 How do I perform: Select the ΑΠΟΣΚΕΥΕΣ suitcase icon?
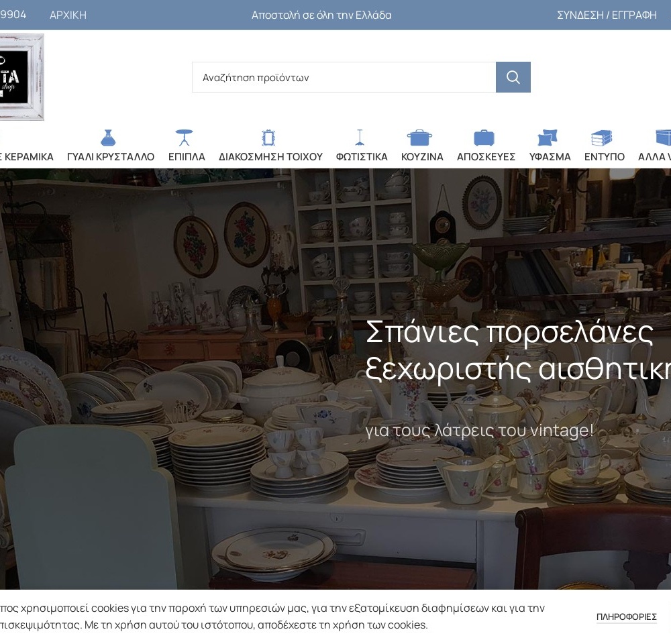[x=485, y=138]
